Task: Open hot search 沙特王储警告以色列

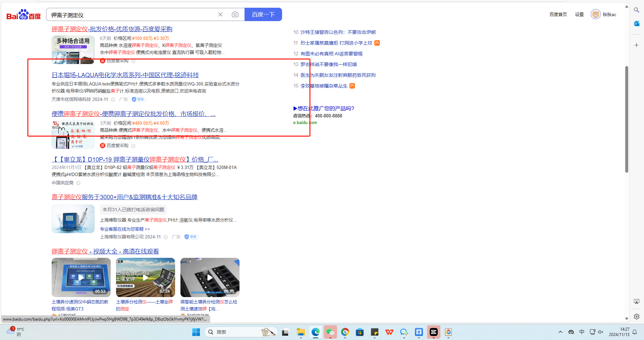Action: coord(338,32)
